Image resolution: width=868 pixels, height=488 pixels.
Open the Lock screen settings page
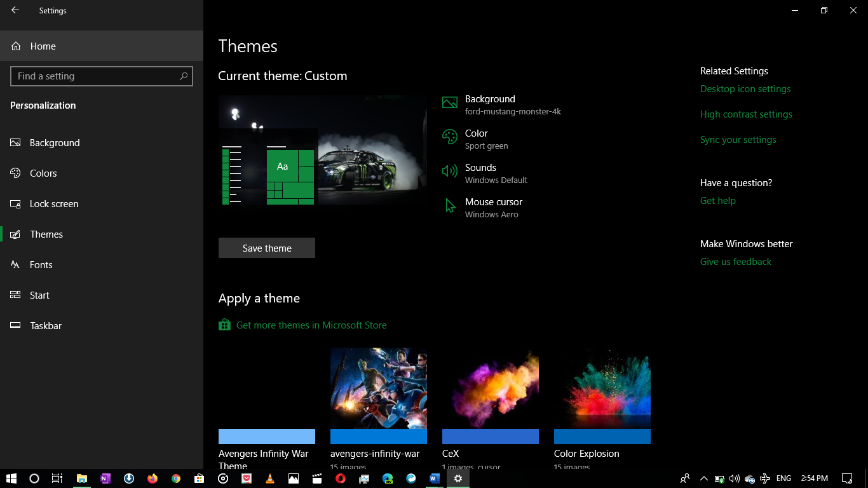tap(54, 204)
